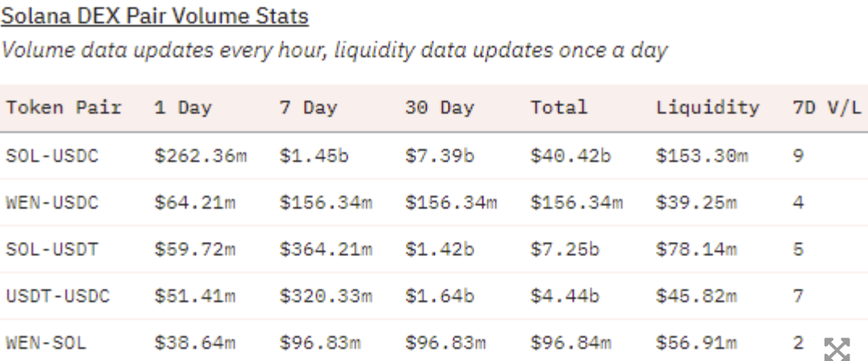Click WEN-USDC liquidity value $39.25m

click(x=696, y=202)
